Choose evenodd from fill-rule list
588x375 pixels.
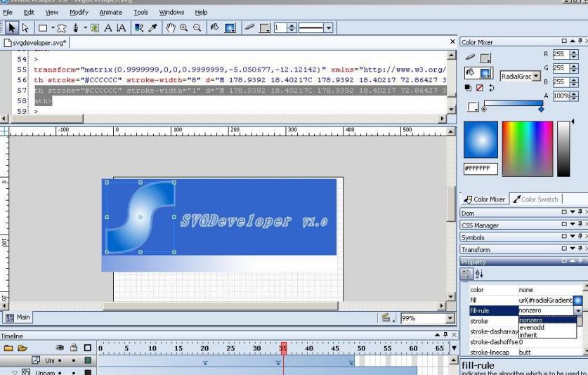(x=531, y=327)
